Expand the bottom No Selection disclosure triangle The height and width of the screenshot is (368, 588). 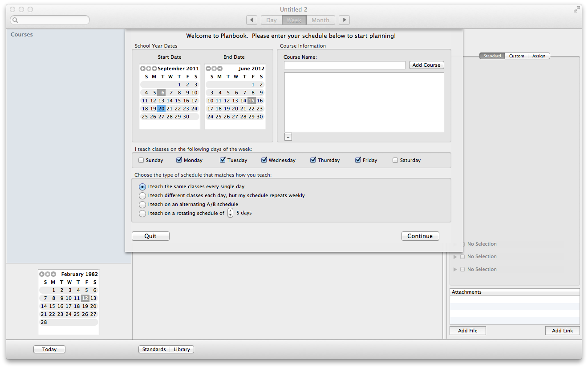(455, 270)
